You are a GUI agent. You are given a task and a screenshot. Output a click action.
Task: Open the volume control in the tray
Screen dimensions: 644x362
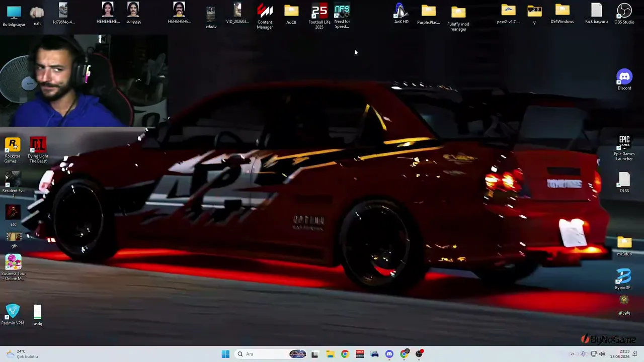(602, 354)
